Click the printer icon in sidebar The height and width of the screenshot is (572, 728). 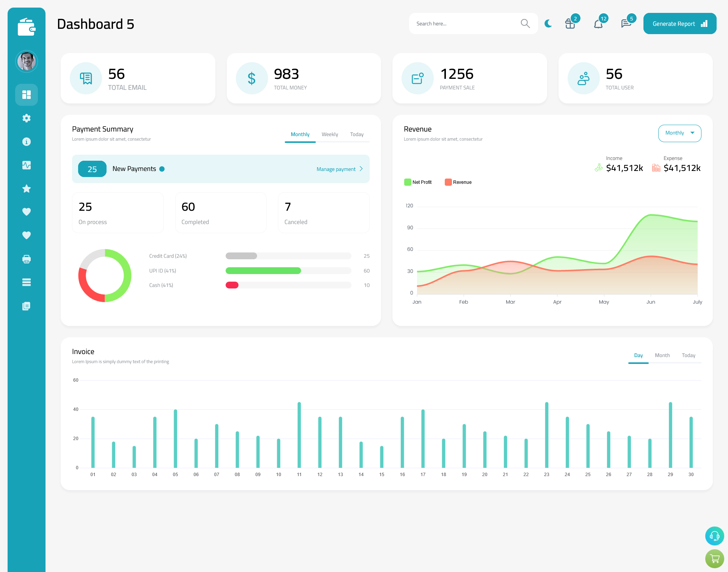(26, 259)
